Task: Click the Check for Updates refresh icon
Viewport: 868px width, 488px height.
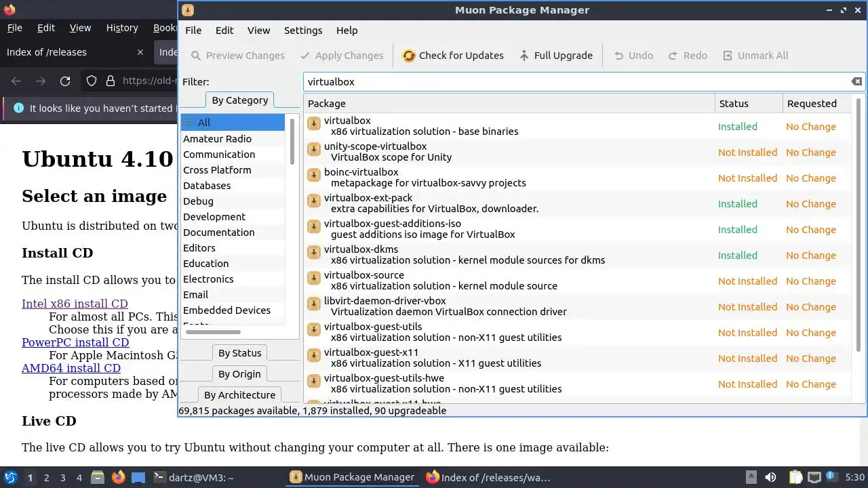Action: [409, 56]
